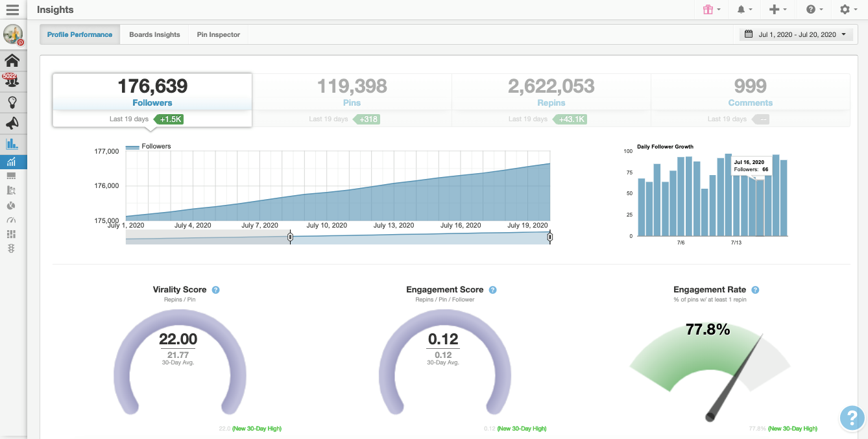
Task: Open the heatmap grid sidebar icon
Action: [11, 234]
